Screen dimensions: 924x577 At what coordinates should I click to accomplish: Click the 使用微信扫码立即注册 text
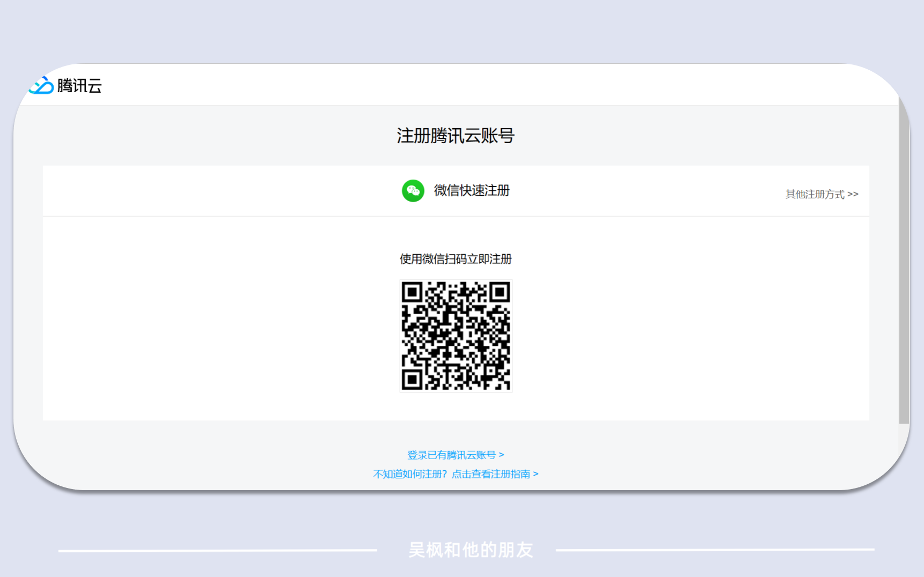(456, 259)
